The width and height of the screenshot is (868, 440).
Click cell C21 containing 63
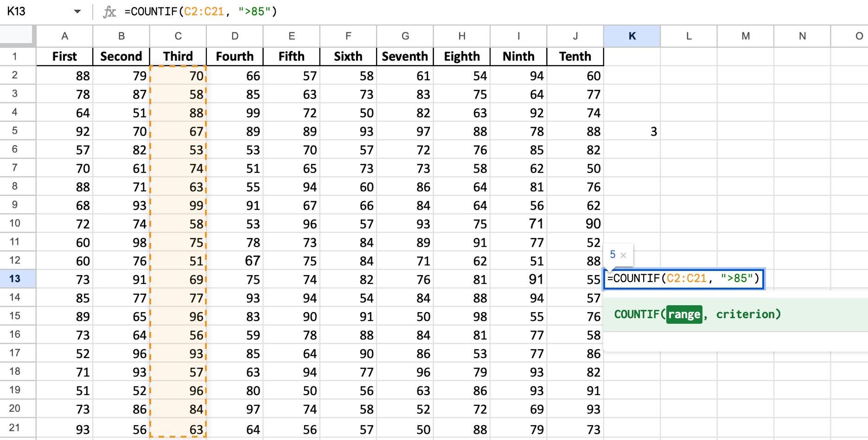(178, 428)
